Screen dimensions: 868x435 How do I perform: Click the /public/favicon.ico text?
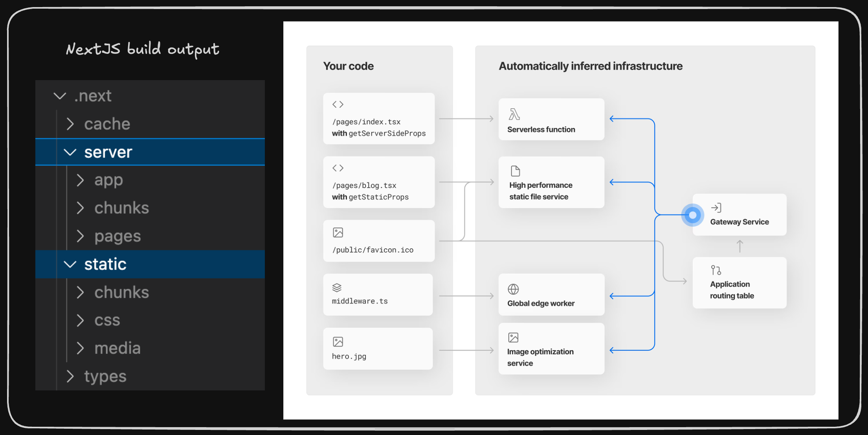(373, 250)
